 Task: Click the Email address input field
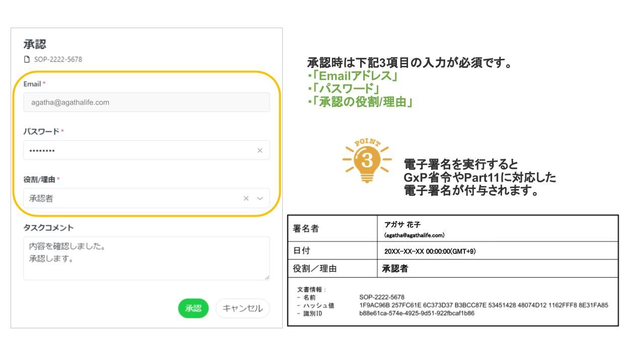pos(146,103)
